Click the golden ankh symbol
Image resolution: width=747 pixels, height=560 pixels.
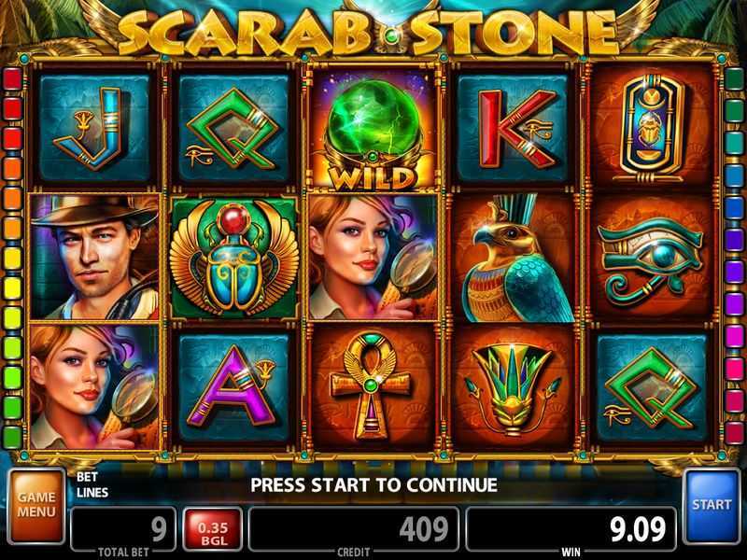372,386
